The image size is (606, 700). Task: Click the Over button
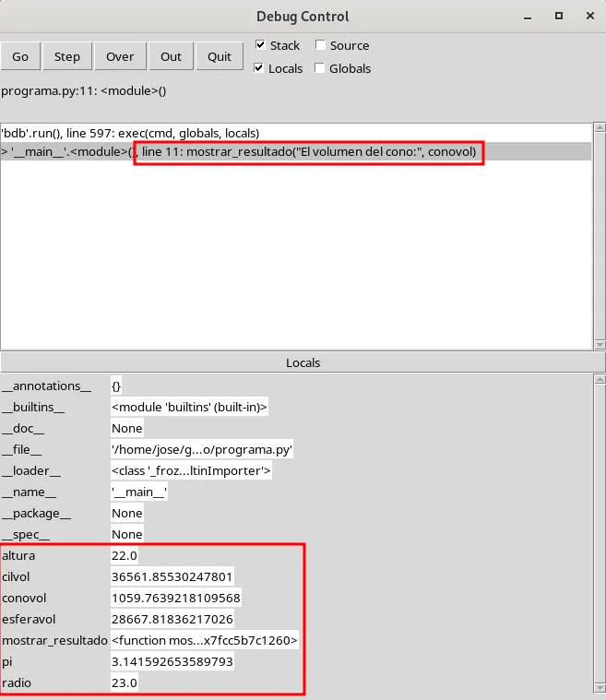click(x=120, y=56)
